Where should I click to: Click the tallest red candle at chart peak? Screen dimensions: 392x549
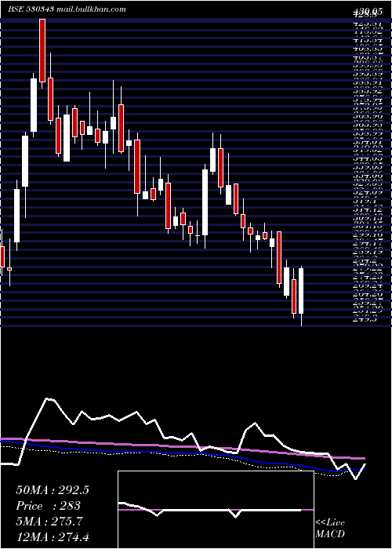pos(42,50)
